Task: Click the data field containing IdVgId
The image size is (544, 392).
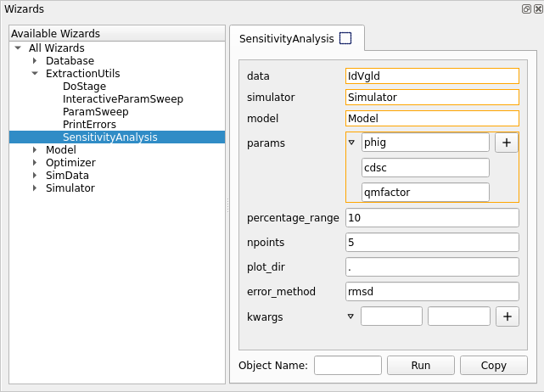Action: click(x=432, y=76)
